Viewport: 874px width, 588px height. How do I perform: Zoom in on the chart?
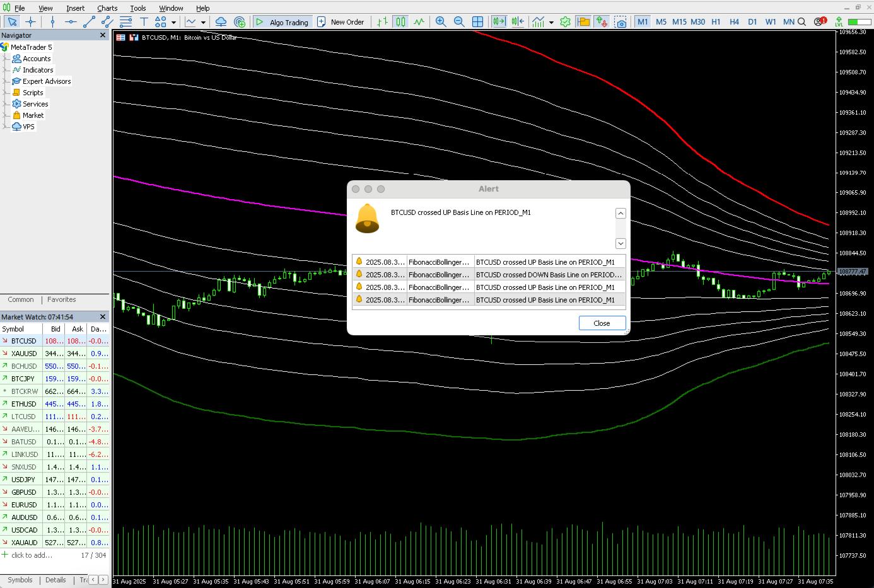(441, 22)
